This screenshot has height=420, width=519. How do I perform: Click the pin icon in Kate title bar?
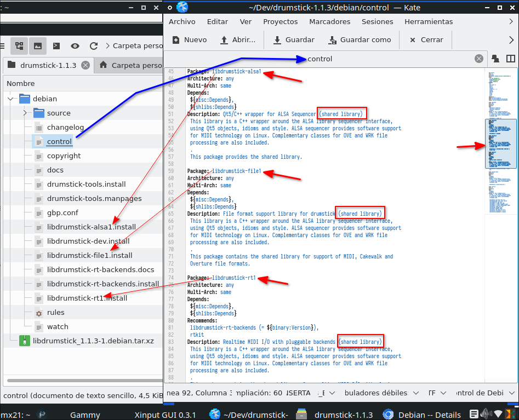[x=170, y=8]
